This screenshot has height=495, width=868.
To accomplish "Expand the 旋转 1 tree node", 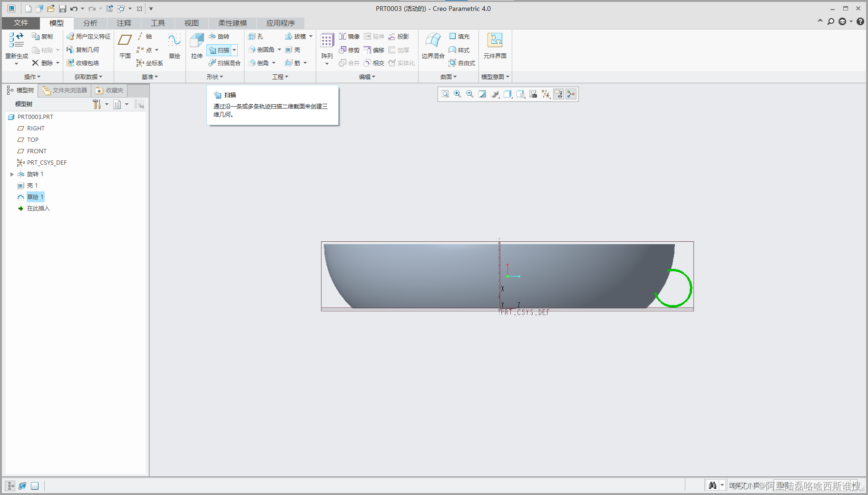I will (x=12, y=174).
